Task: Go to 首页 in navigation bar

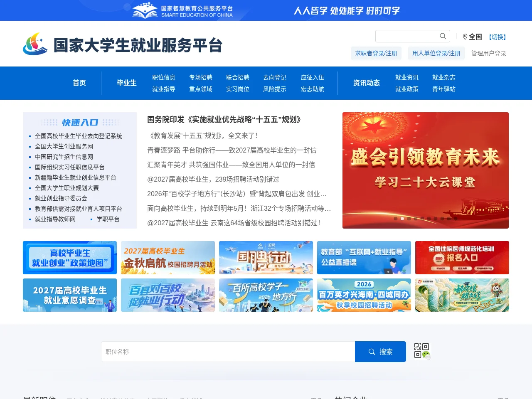Action: 79,83
